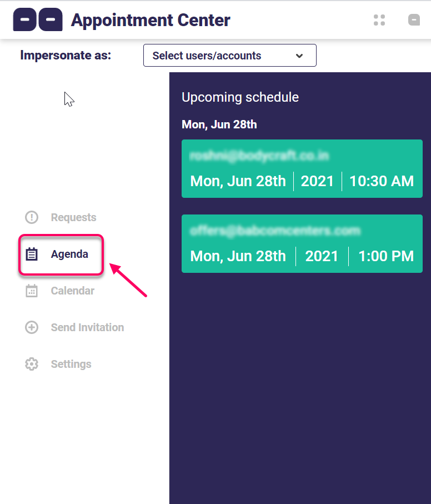This screenshot has width=431, height=504.
Task: Open the apps grid icon
Action: (x=379, y=20)
